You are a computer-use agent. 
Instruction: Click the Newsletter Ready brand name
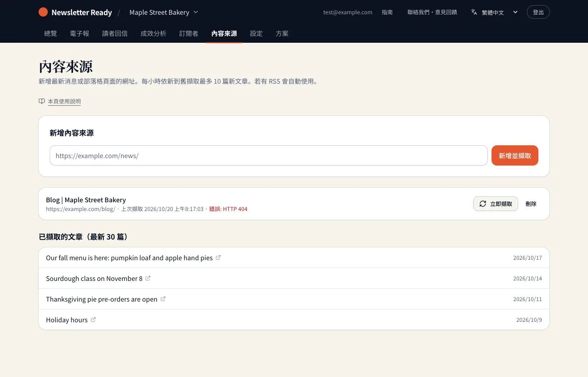(x=82, y=12)
